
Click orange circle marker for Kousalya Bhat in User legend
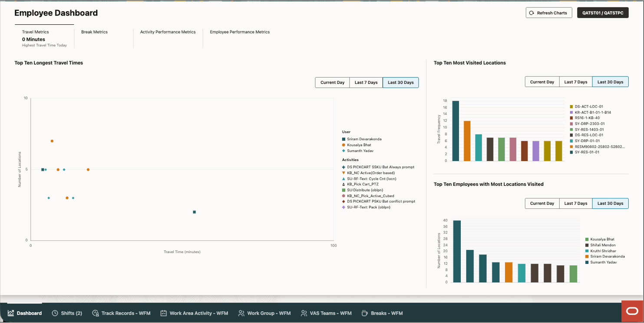point(343,145)
